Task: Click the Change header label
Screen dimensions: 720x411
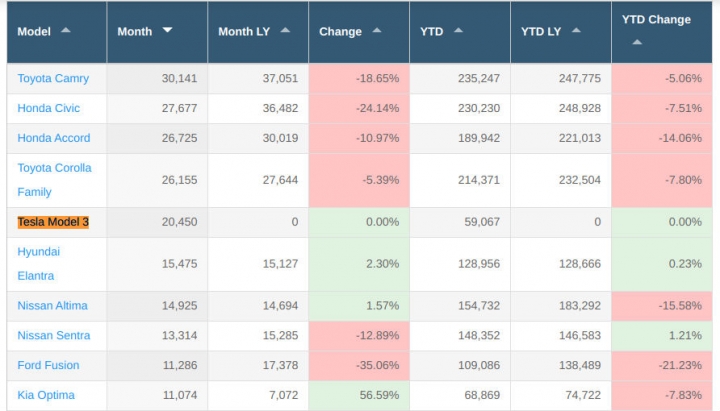Action: 340,32
